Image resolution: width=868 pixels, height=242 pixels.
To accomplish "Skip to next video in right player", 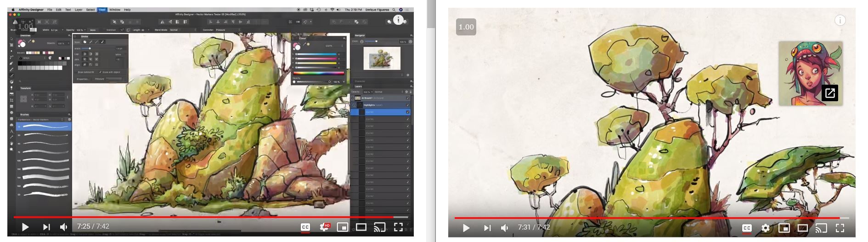I will pos(487,228).
